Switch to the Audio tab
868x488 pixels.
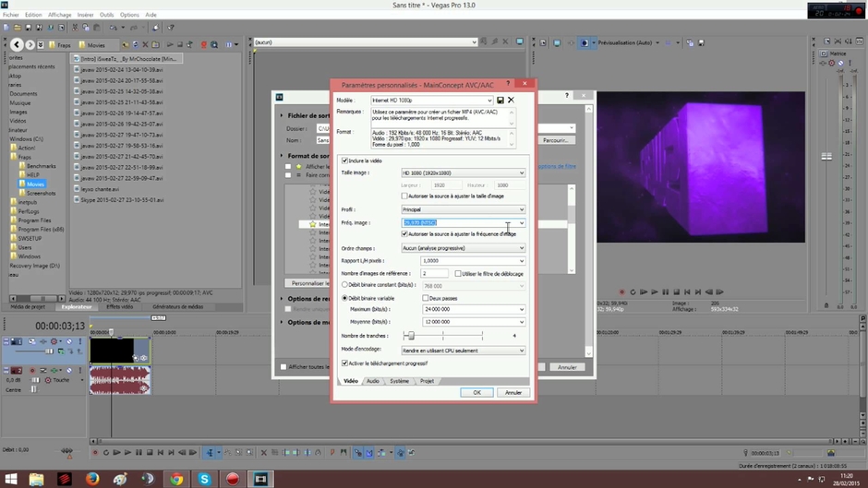click(x=372, y=381)
